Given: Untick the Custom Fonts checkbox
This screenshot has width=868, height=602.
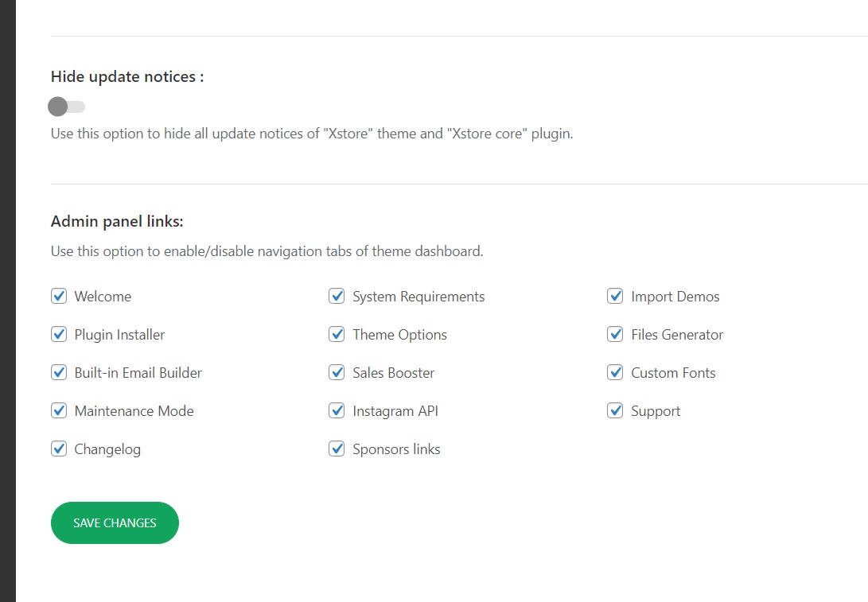Looking at the screenshot, I should (615, 373).
